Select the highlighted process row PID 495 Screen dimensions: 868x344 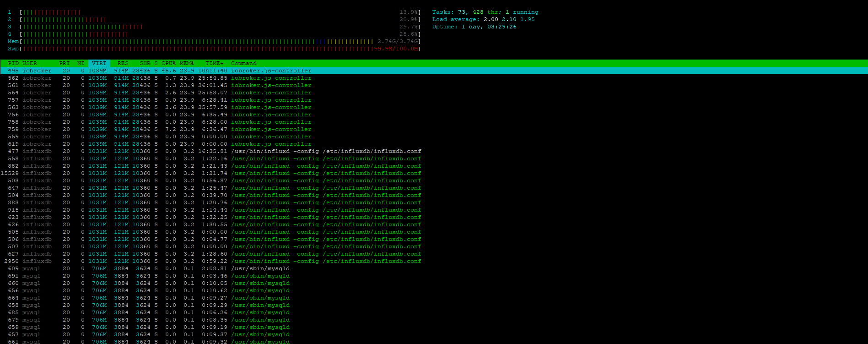tap(434, 71)
